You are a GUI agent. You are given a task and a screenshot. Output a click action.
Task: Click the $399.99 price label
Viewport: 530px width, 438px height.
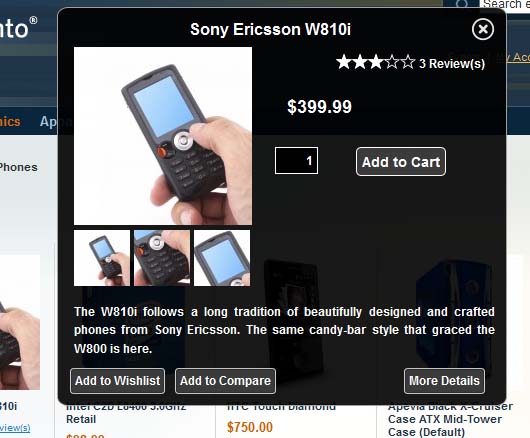(x=319, y=107)
